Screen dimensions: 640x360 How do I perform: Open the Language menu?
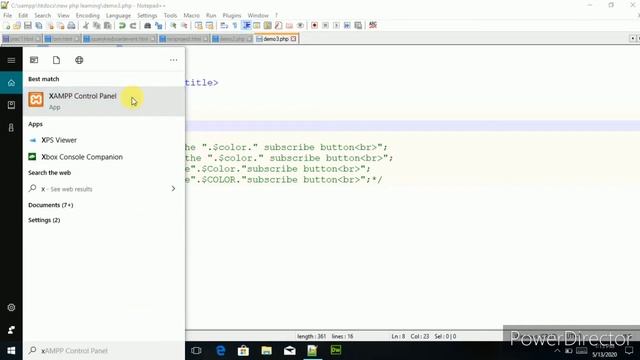point(118,16)
